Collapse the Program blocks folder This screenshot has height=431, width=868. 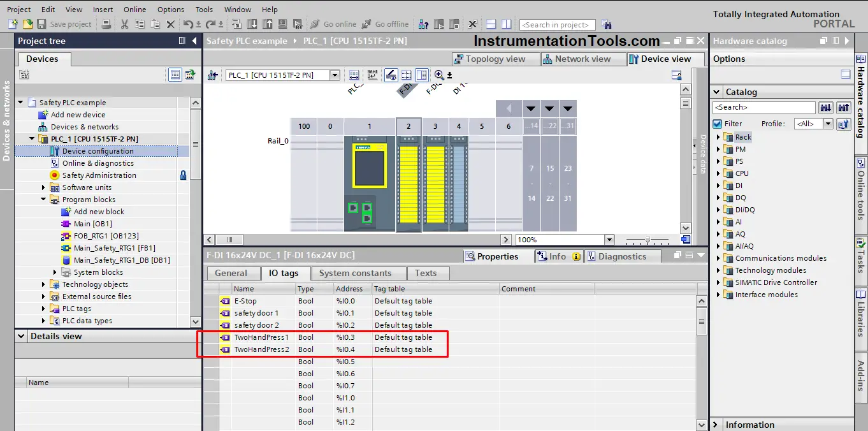[x=44, y=200]
